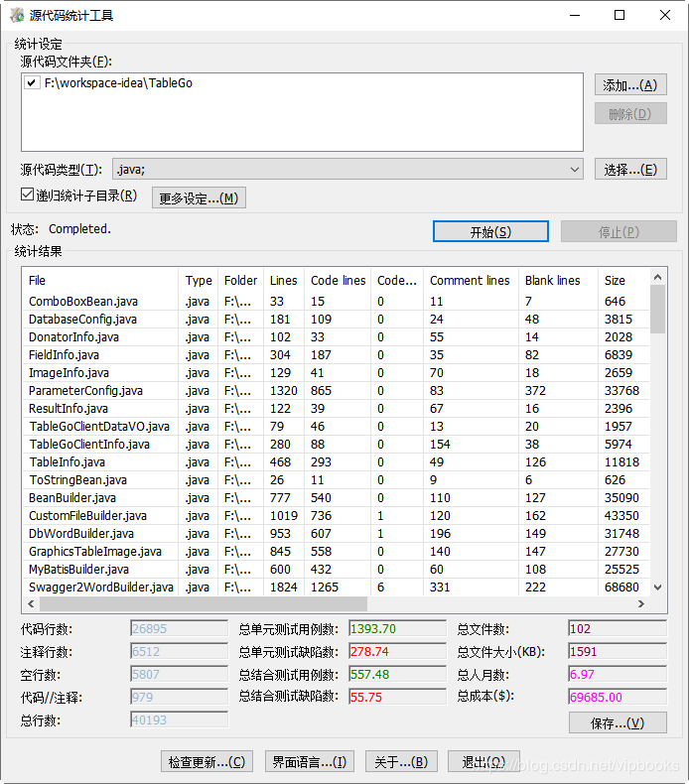Select the FieldInfo.java row
Screen dimensions: 689x784
(x=336, y=355)
